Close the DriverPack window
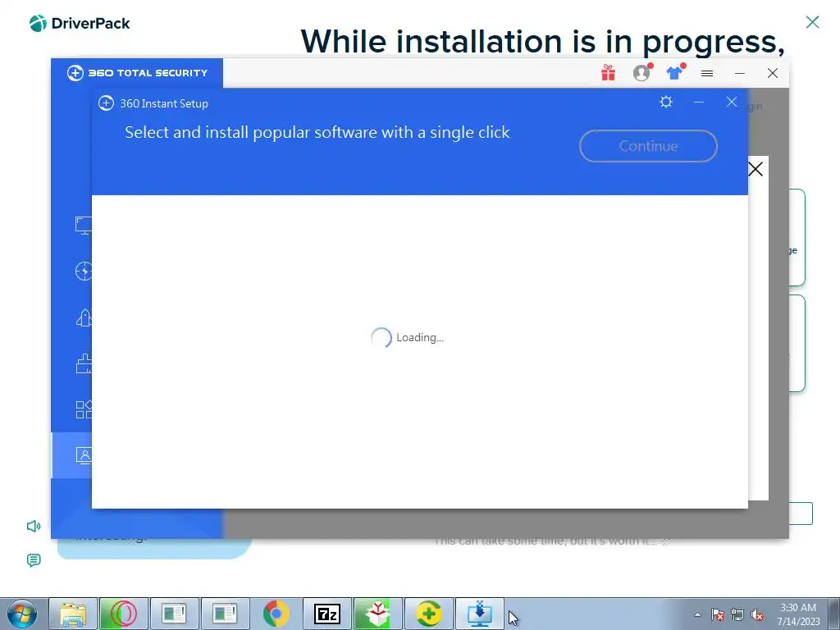840x630 pixels. [x=812, y=22]
